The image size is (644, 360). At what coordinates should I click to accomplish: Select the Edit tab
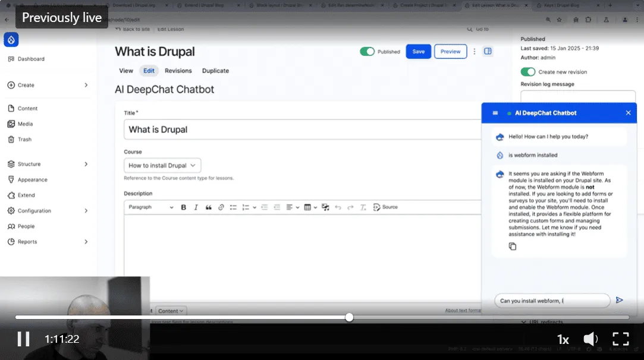(x=149, y=71)
